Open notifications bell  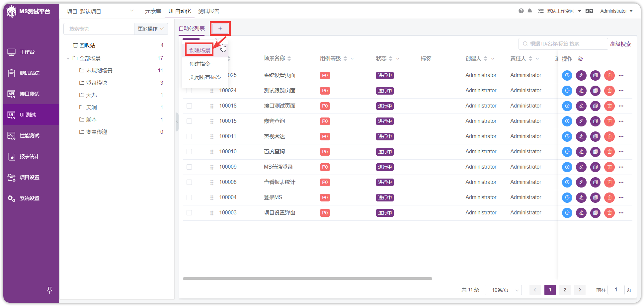tap(530, 11)
